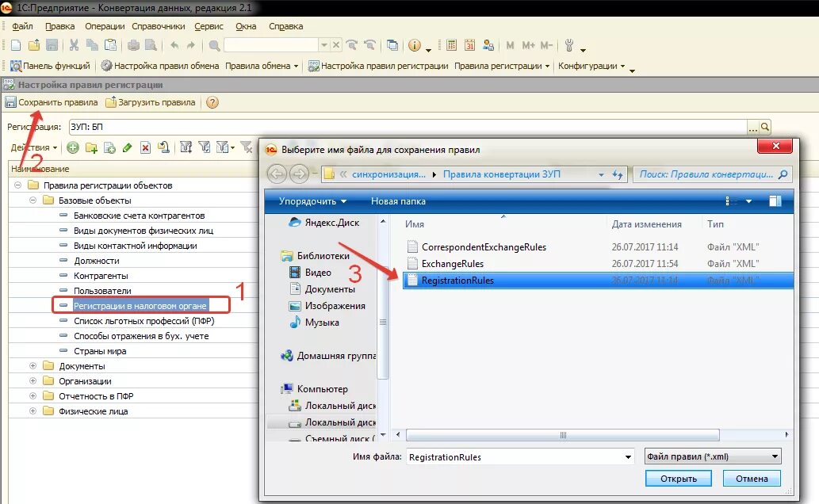
Task: Click the Edit pencil icon
Action: [127, 148]
